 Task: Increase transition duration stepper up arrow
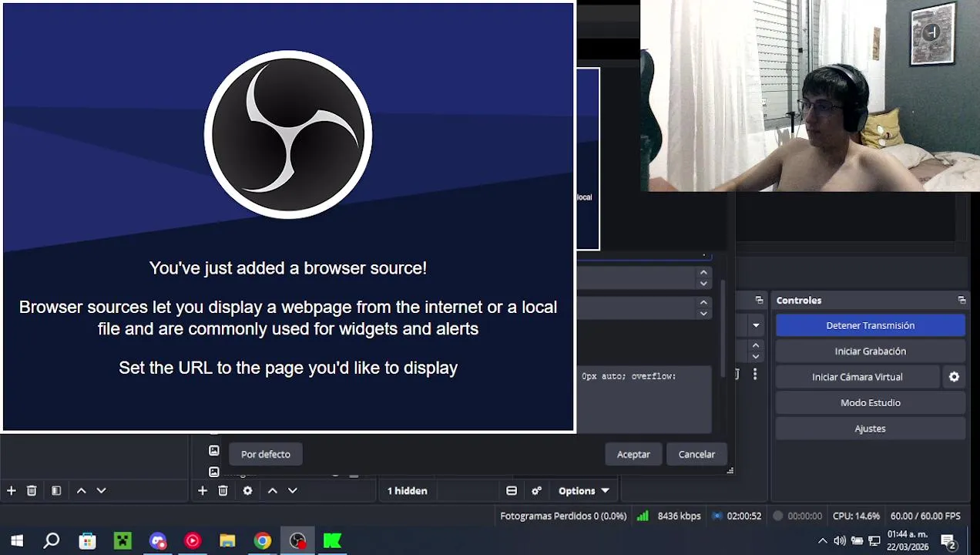coord(756,345)
